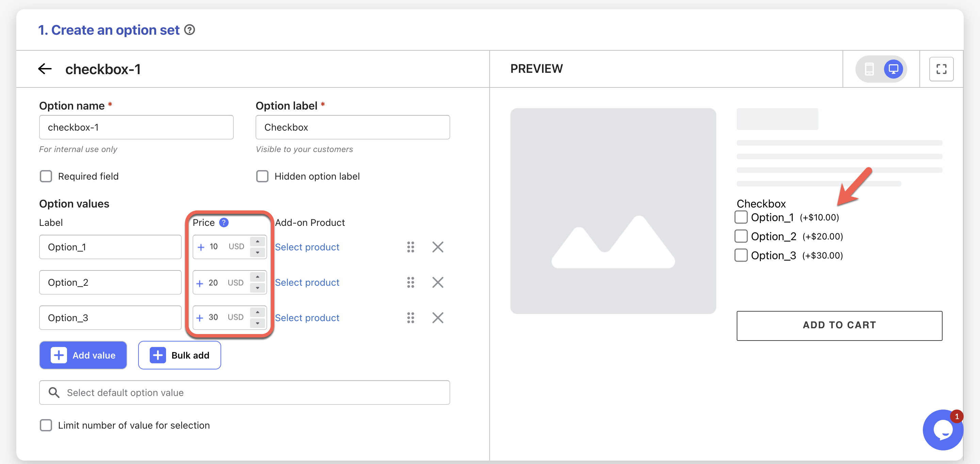Viewport: 980px width, 464px height.
Task: Click the Bulk add button
Action: click(180, 355)
